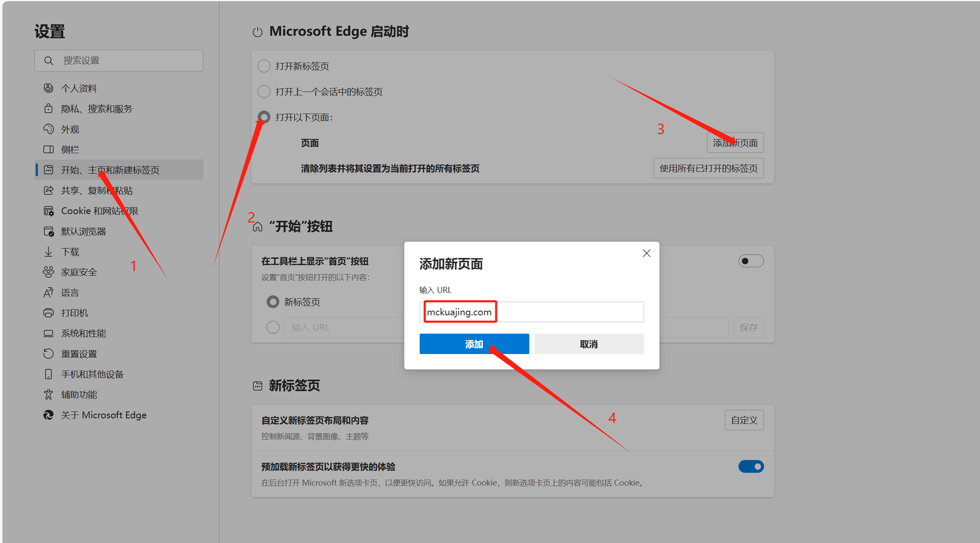The height and width of the screenshot is (543, 980).
Task: Go to 系统和性能 settings section
Action: point(119,333)
